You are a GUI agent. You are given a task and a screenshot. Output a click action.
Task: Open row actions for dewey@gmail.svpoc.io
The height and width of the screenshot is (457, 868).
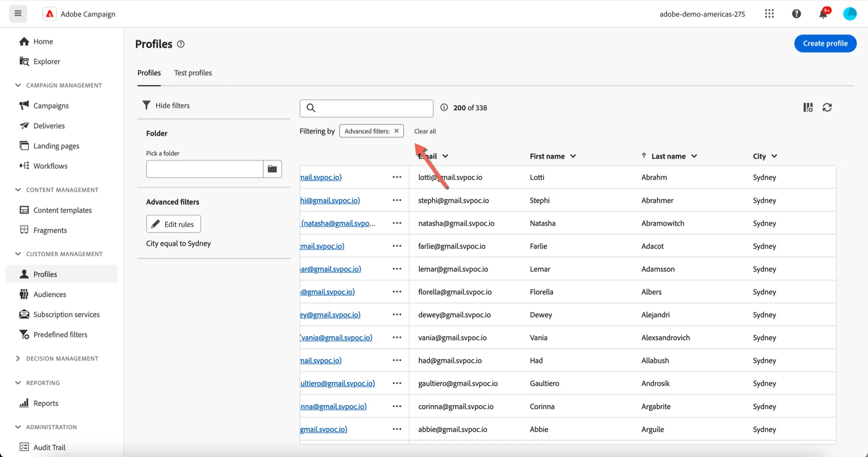(x=397, y=315)
